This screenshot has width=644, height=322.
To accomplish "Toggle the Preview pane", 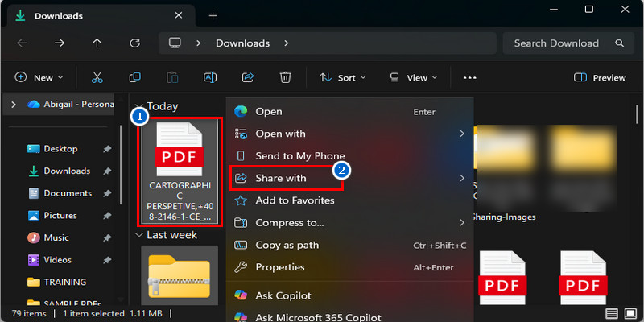I will pyautogui.click(x=600, y=77).
